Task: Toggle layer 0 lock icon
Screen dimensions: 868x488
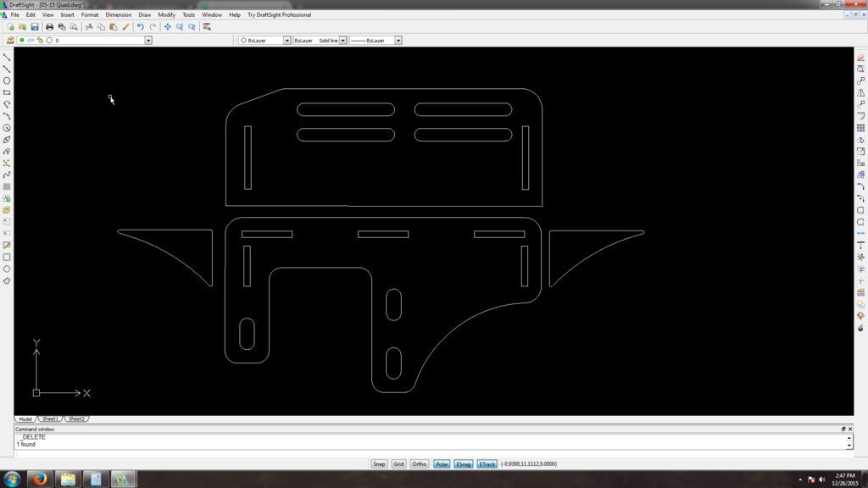Action: 40,41
